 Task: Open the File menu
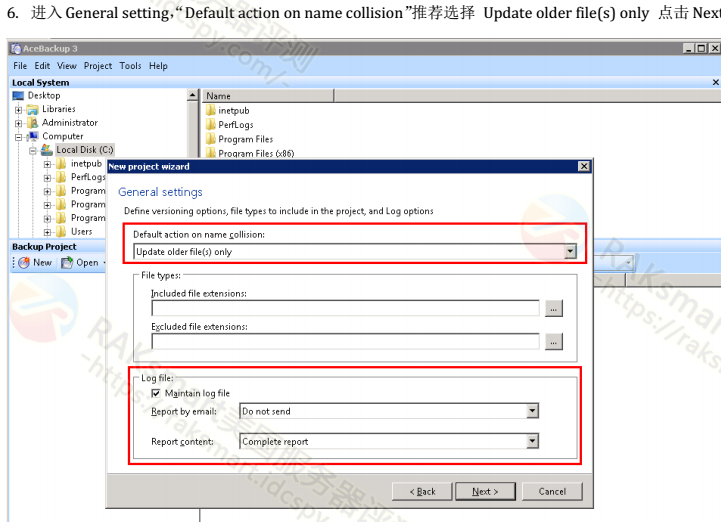[x=20, y=66]
